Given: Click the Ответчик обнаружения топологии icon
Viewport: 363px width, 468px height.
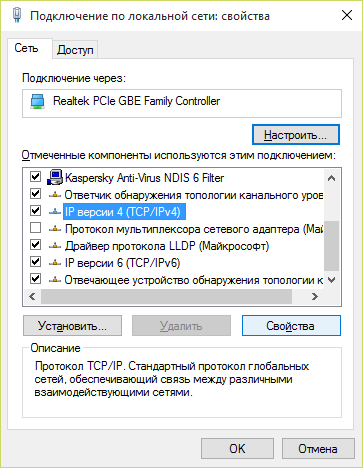Looking at the screenshot, I should (55, 195).
